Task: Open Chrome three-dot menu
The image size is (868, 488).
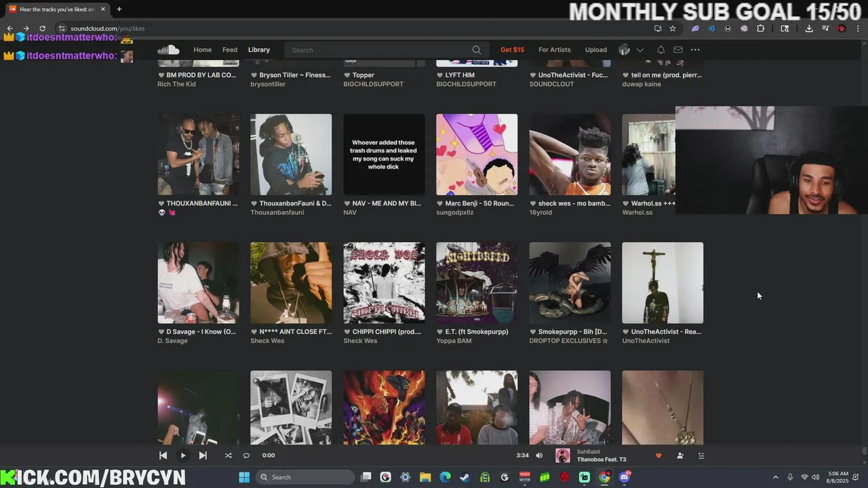Action: pos(858,28)
